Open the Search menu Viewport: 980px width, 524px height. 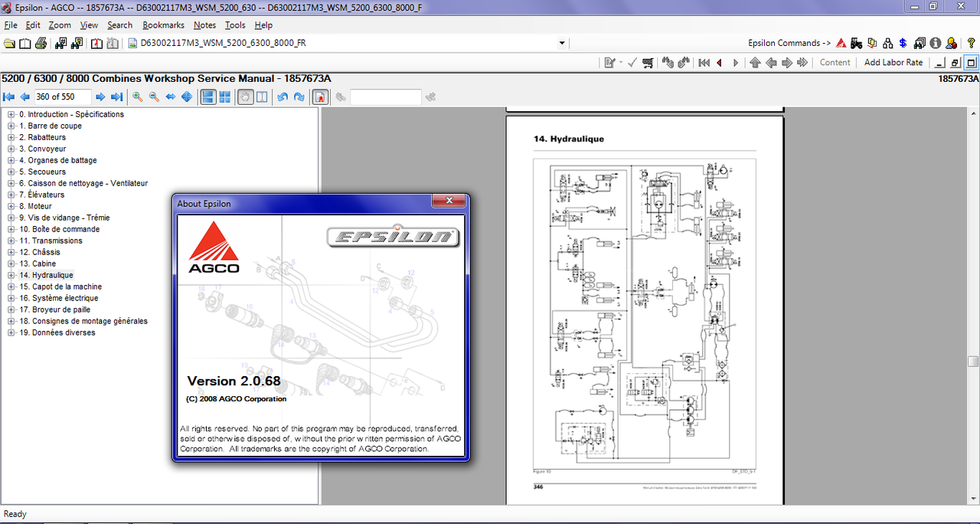pos(119,25)
